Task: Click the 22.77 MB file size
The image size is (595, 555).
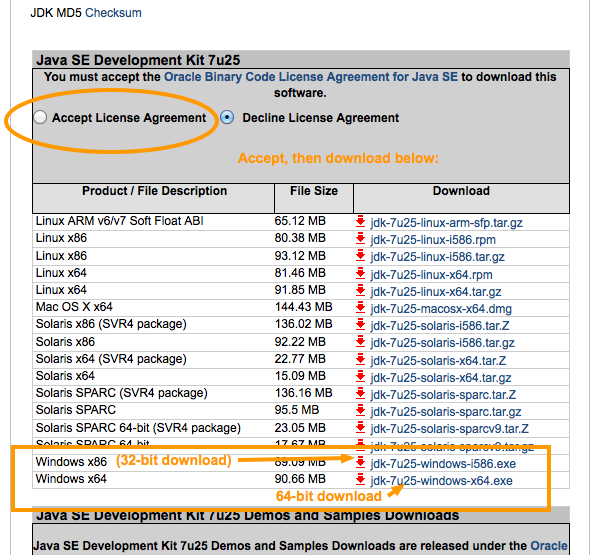Action: (x=300, y=359)
